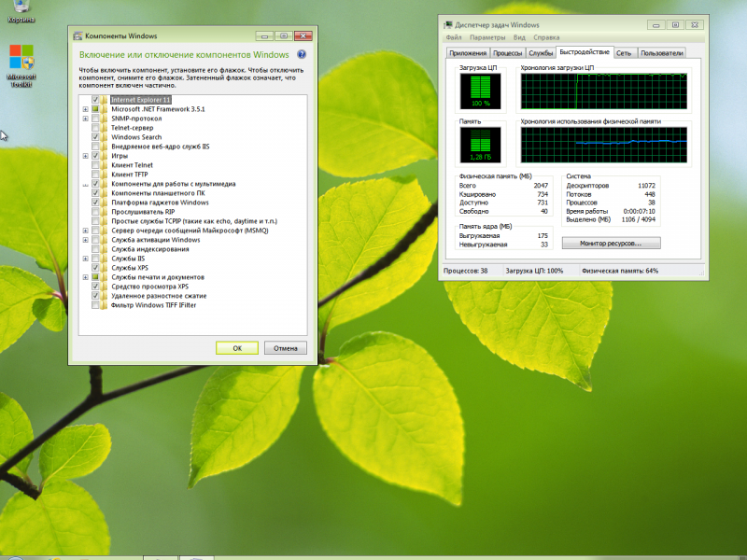Expand the Служба активации Windows node
This screenshot has width=747, height=560.
click(x=86, y=240)
